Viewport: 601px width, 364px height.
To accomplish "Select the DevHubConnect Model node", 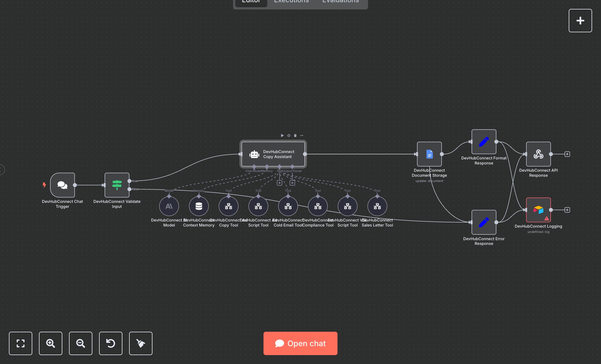I will click(169, 206).
